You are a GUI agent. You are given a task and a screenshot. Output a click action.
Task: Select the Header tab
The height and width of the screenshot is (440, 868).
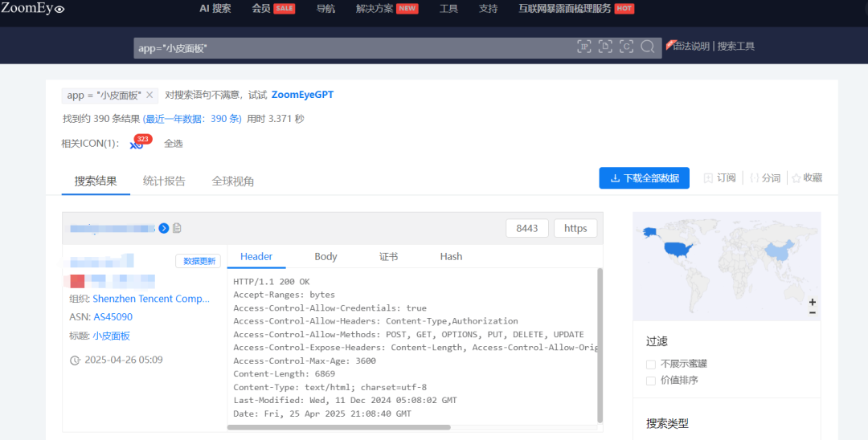[256, 256]
